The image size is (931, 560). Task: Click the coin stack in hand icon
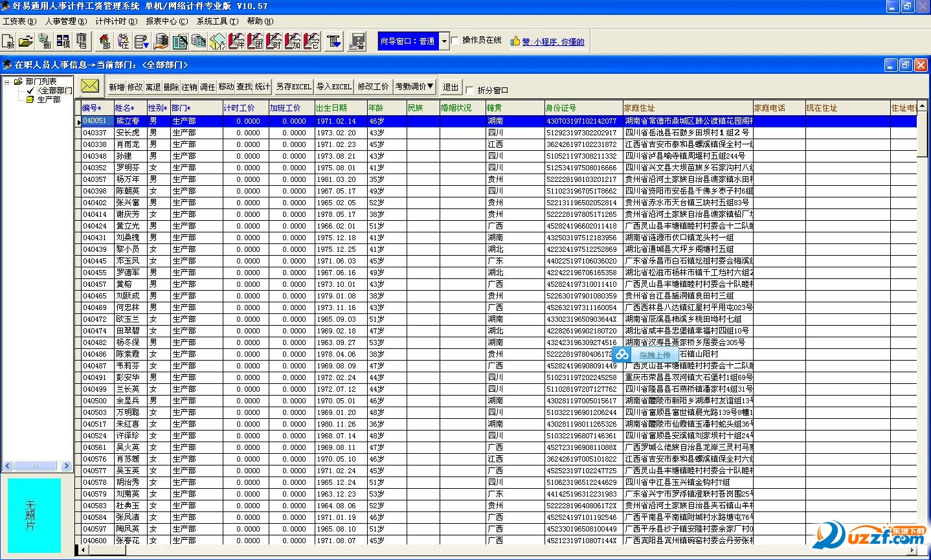[162, 41]
